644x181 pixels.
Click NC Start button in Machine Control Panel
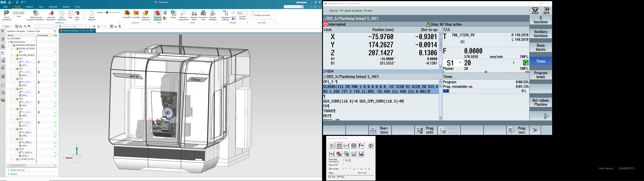pyautogui.click(x=332, y=145)
